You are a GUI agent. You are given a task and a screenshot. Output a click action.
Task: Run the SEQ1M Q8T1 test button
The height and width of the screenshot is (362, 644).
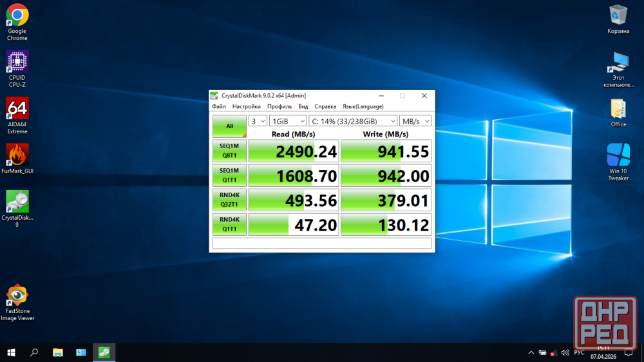point(229,151)
